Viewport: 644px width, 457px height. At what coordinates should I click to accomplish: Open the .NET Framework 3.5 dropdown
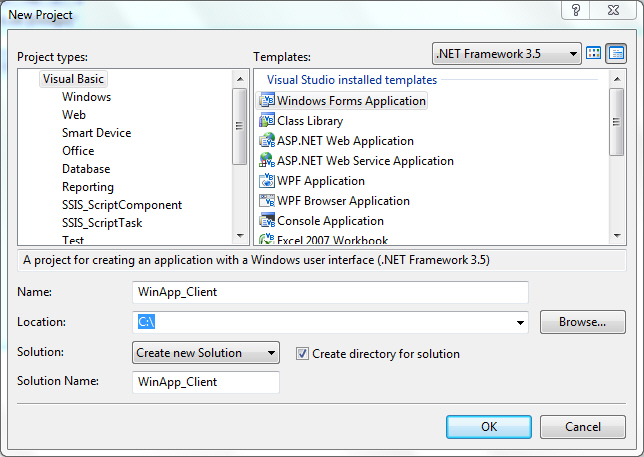pyautogui.click(x=507, y=54)
